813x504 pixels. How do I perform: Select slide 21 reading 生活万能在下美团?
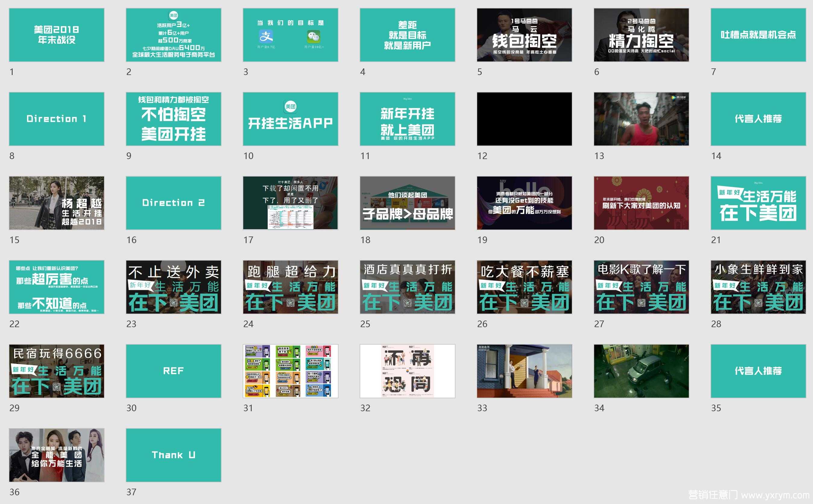[758, 203]
